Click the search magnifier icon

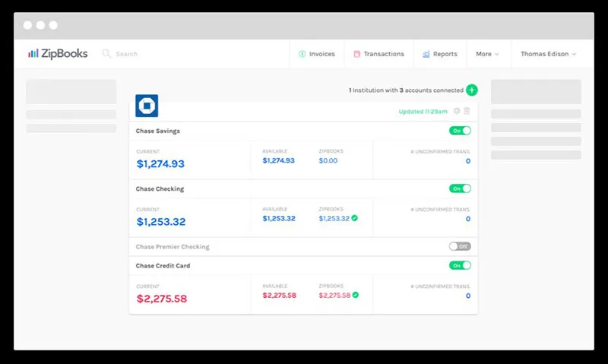[x=106, y=53]
